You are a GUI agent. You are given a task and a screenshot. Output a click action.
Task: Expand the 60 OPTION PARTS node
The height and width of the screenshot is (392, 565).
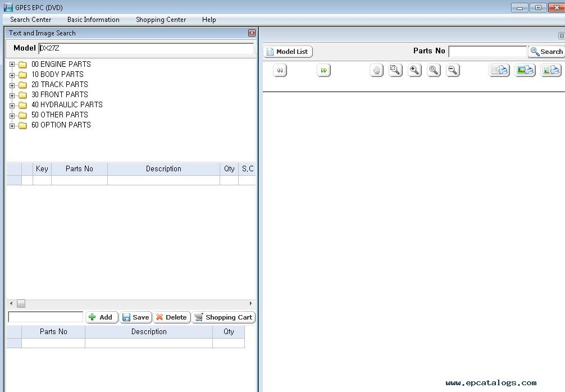coord(12,126)
